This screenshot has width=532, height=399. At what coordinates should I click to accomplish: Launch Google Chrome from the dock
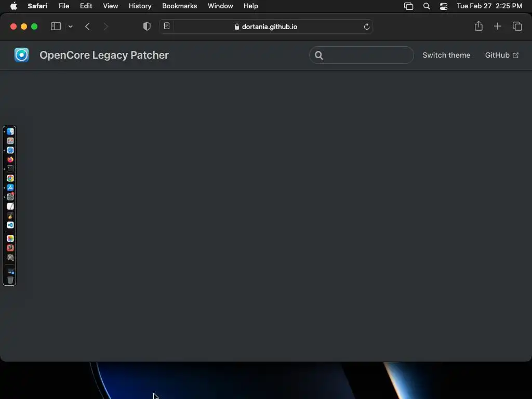coord(10,178)
